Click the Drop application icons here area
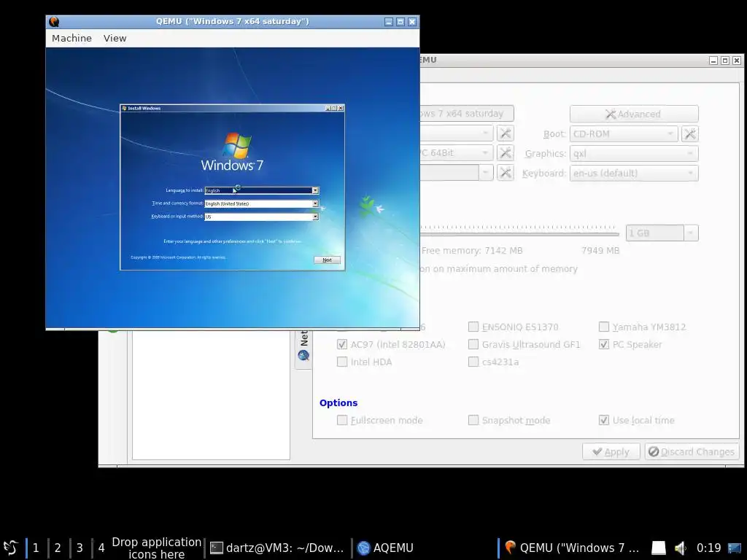The height and width of the screenshot is (560, 747). pos(156,548)
